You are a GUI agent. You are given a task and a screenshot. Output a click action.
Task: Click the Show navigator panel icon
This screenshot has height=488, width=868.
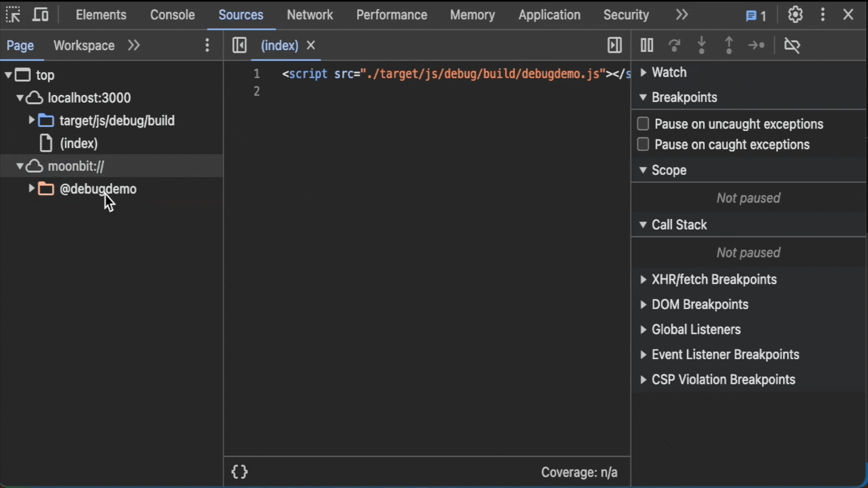pos(240,45)
